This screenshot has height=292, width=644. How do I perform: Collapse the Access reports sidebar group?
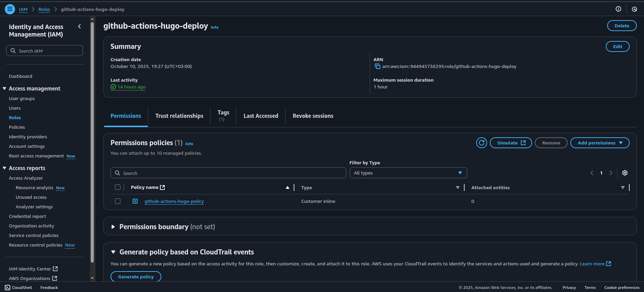pos(4,168)
